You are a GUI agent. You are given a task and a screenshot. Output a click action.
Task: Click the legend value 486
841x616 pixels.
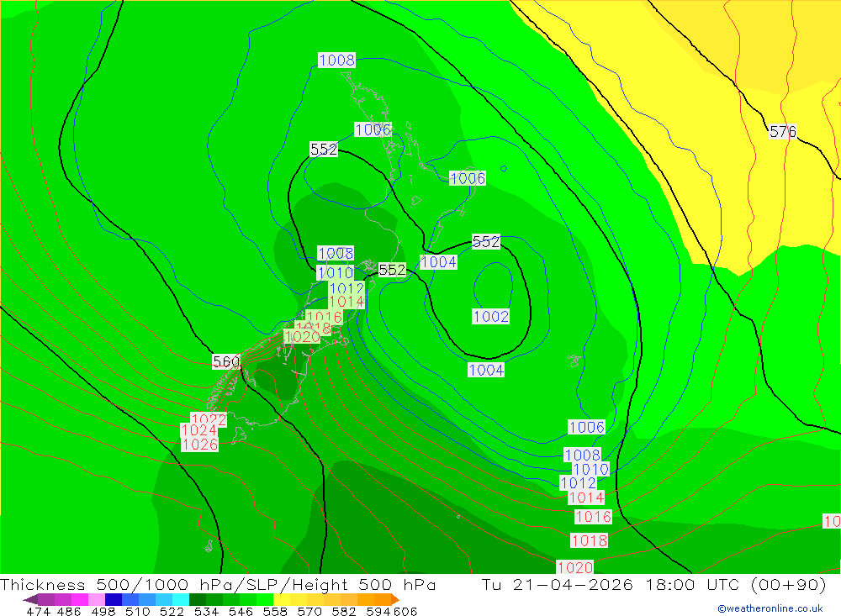tap(69, 611)
